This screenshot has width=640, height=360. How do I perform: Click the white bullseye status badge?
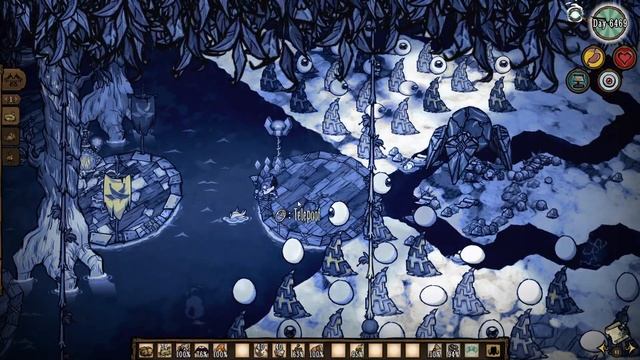pyautogui.click(x=609, y=81)
